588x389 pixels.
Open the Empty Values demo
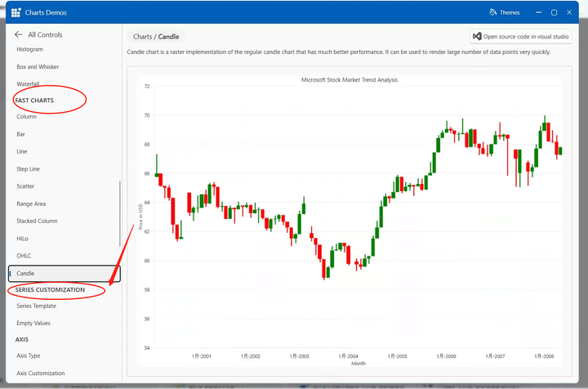33,323
